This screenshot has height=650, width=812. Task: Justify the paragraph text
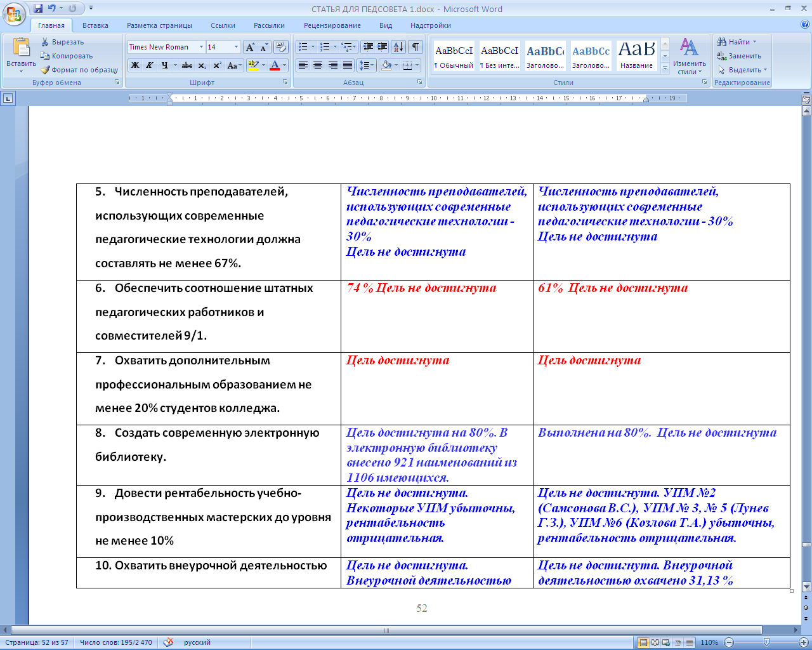348,65
